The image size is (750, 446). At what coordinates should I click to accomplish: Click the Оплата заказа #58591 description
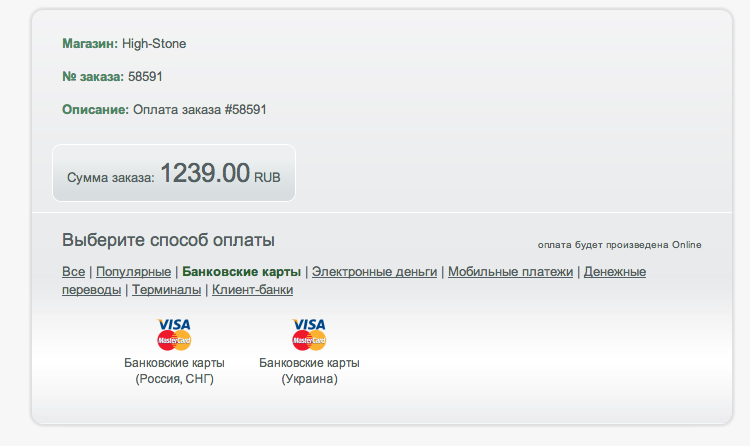click(x=199, y=110)
